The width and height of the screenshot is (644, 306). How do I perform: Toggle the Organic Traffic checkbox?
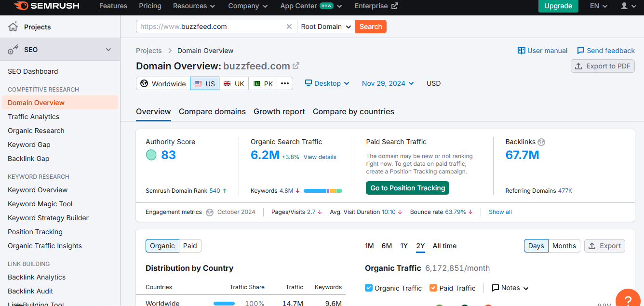coord(369,288)
